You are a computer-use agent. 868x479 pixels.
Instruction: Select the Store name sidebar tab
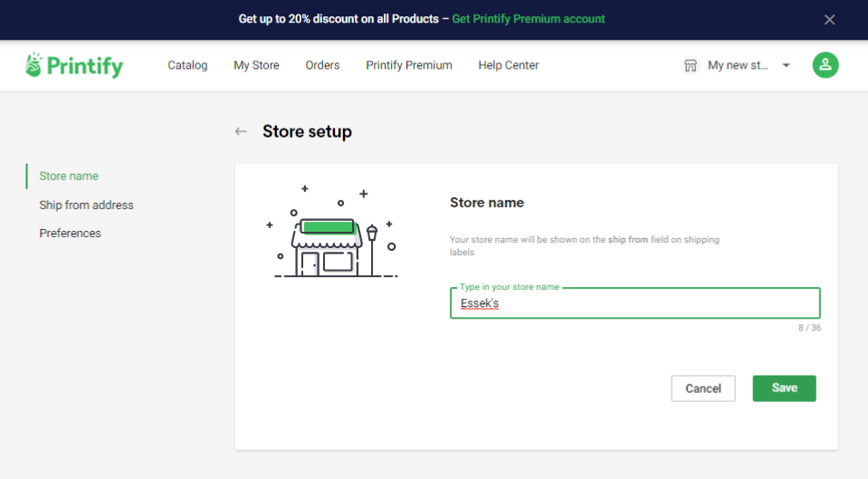(x=69, y=176)
